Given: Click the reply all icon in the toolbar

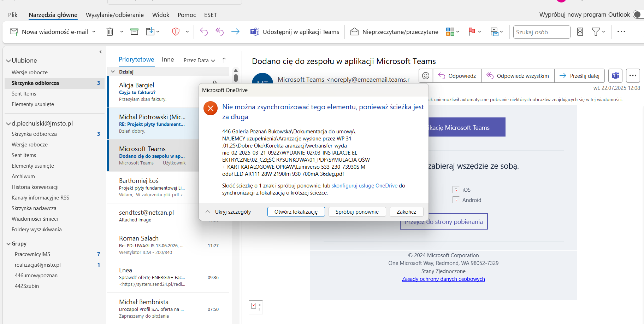Looking at the screenshot, I should (x=220, y=32).
